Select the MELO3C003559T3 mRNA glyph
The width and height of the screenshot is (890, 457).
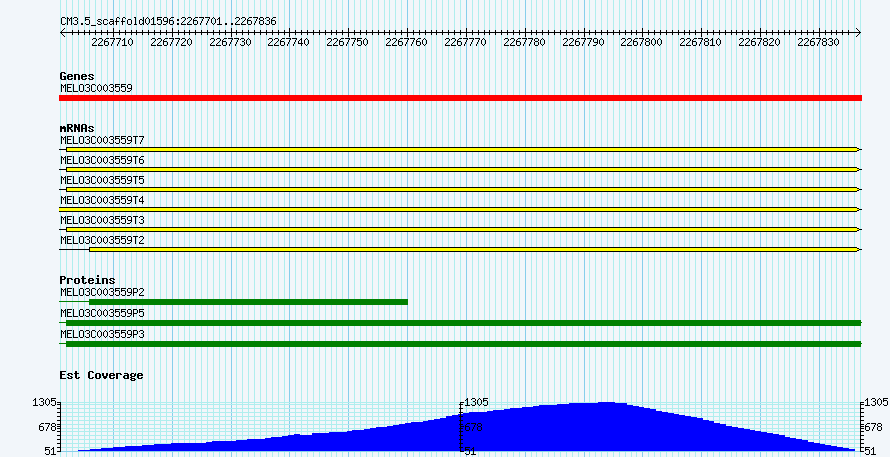460,229
